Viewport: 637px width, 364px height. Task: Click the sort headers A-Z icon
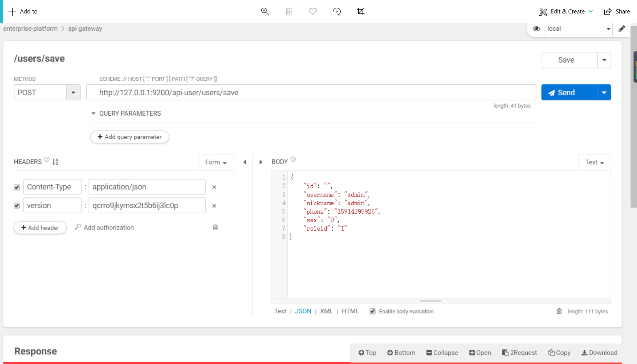pyautogui.click(x=55, y=162)
